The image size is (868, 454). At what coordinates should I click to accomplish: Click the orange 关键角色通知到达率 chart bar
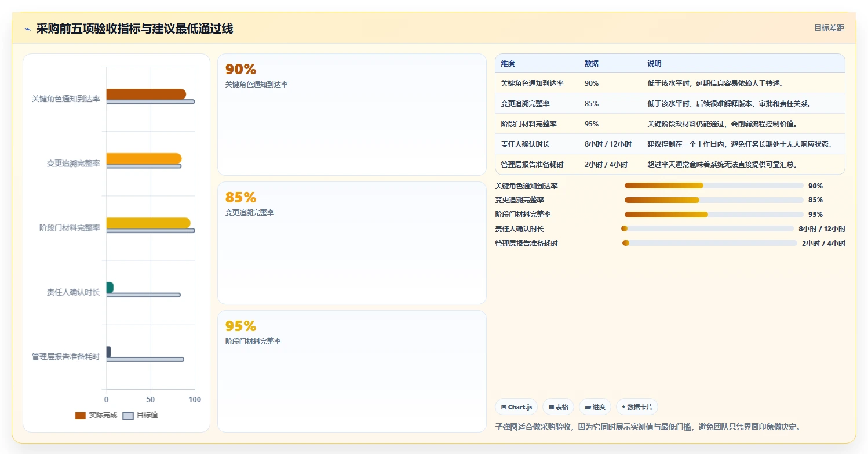tap(146, 94)
